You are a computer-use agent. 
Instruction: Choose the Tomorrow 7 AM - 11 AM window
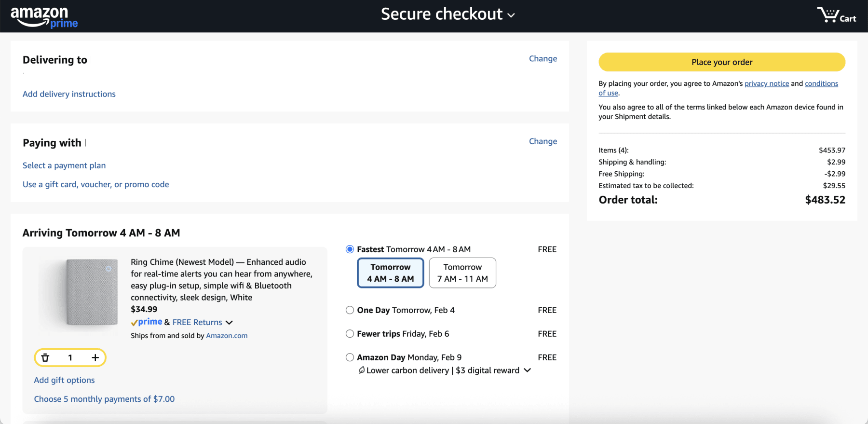(x=462, y=273)
